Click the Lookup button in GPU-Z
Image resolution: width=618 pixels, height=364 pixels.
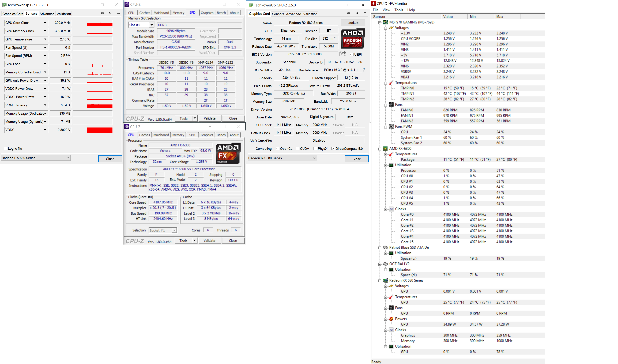(x=353, y=23)
